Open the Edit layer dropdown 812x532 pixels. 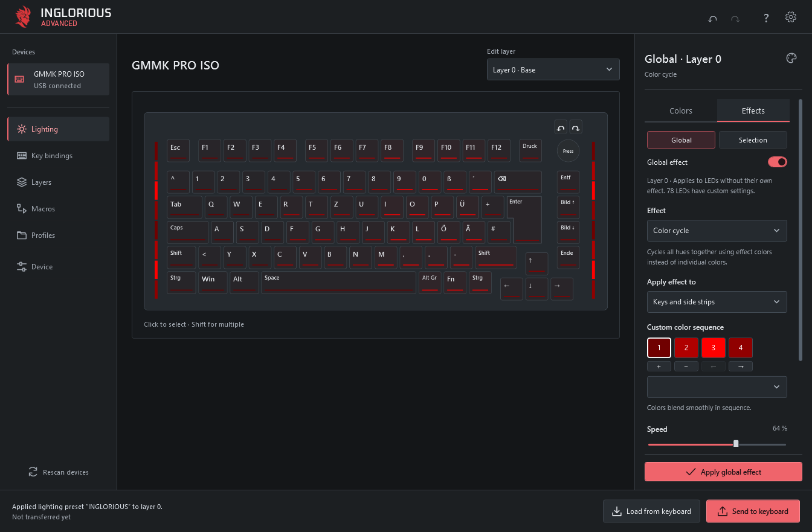point(553,69)
